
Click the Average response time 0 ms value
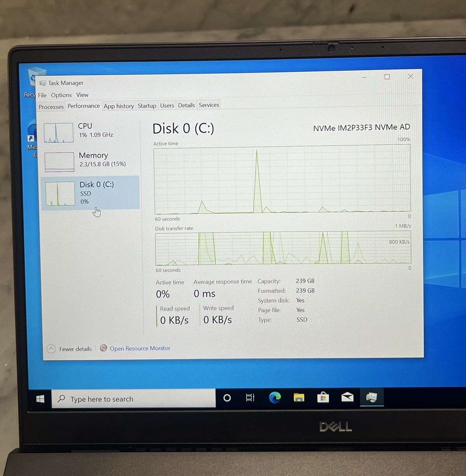tap(205, 294)
